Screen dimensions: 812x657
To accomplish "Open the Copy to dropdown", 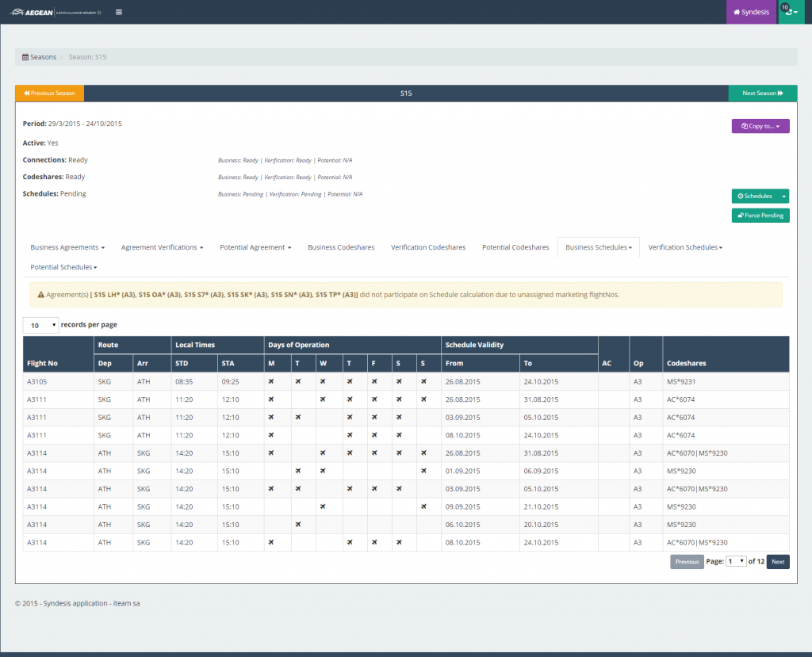I will [760, 125].
